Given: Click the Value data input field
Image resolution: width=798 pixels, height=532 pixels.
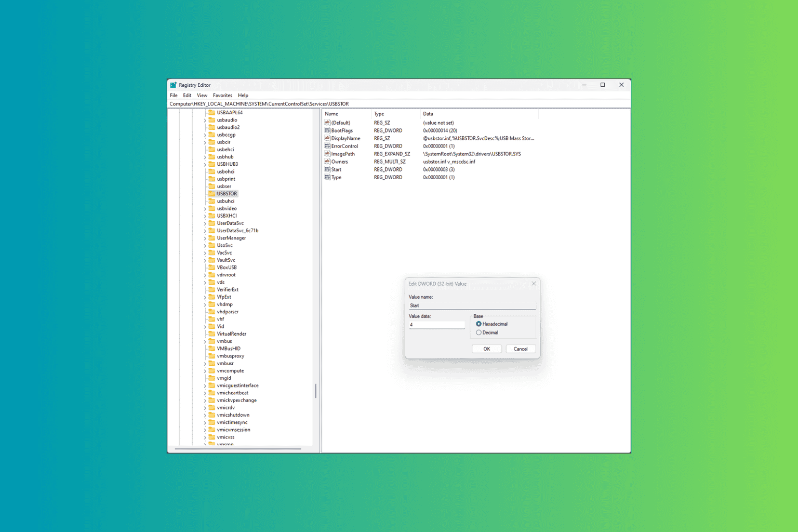Looking at the screenshot, I should (x=437, y=325).
